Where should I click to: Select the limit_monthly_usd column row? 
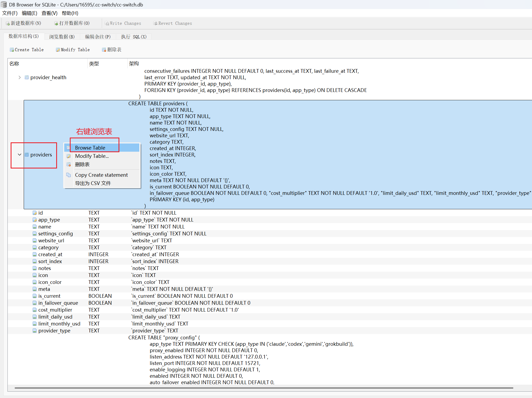coord(270,324)
